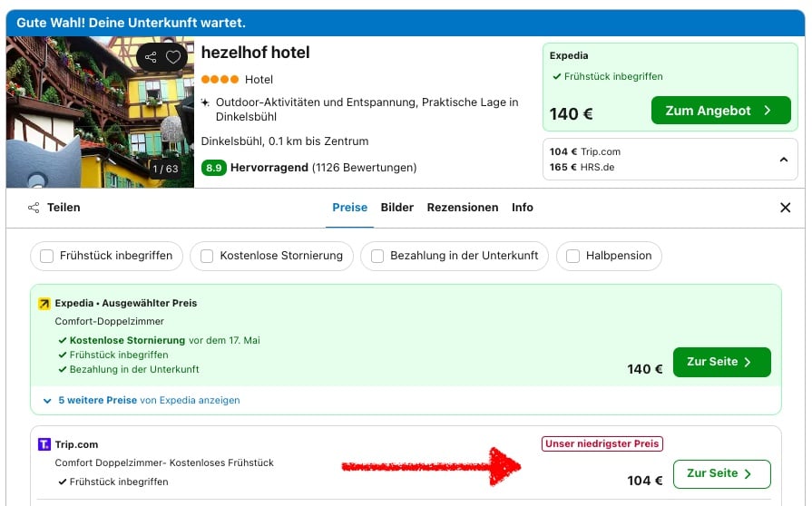The width and height of the screenshot is (812, 506).
Task: Click the 8.9 rating badge
Action: coord(213,168)
